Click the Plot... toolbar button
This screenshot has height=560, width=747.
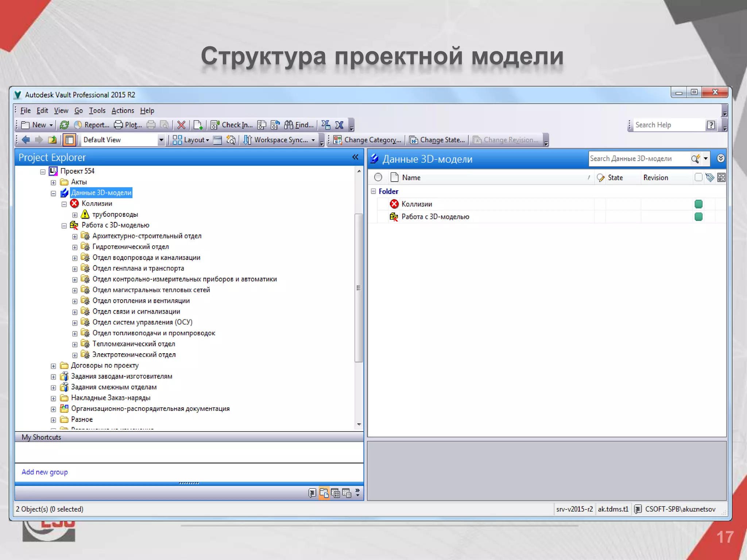(x=128, y=125)
